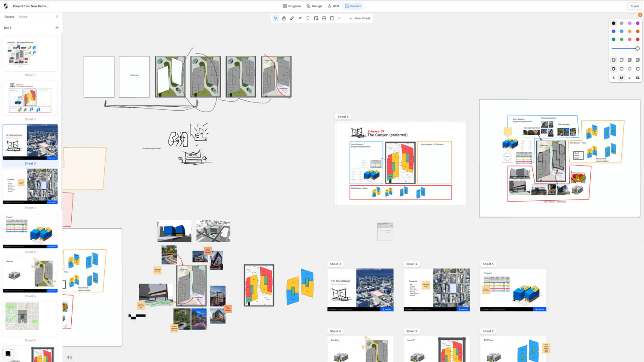The width and height of the screenshot is (644, 362).
Task: Select the dashed stroke style
Action: [622, 69]
